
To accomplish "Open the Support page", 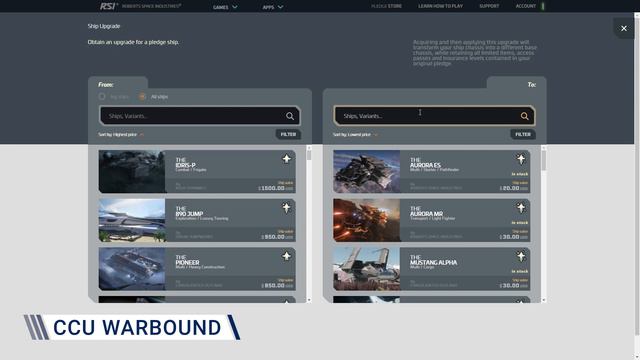I will point(489,6).
